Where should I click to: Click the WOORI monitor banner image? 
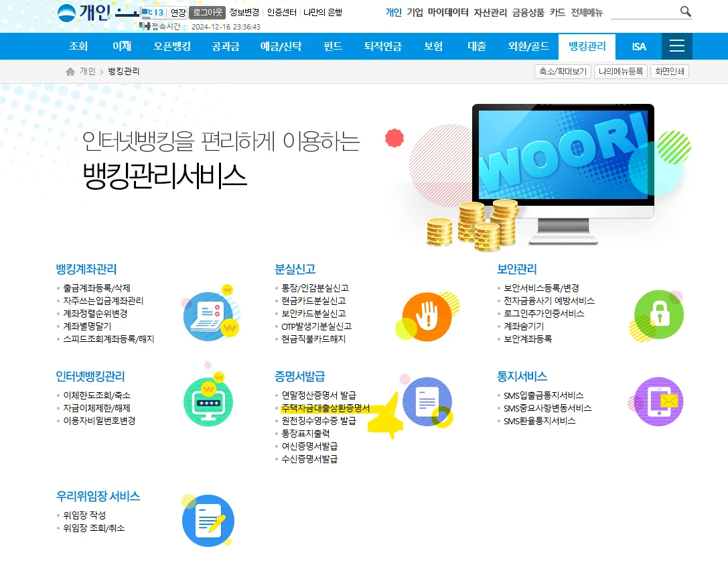(563, 174)
